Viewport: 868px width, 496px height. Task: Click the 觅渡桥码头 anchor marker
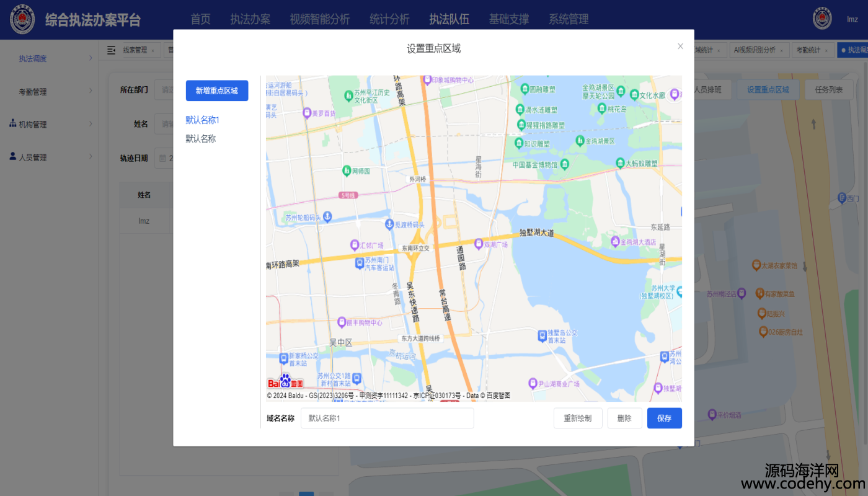pos(389,224)
